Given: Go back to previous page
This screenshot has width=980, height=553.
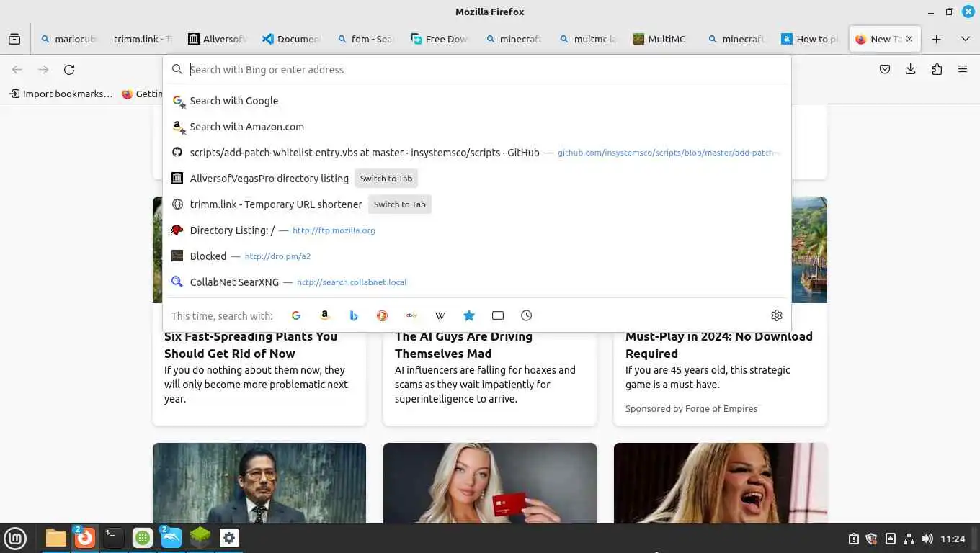Looking at the screenshot, I should (17, 70).
